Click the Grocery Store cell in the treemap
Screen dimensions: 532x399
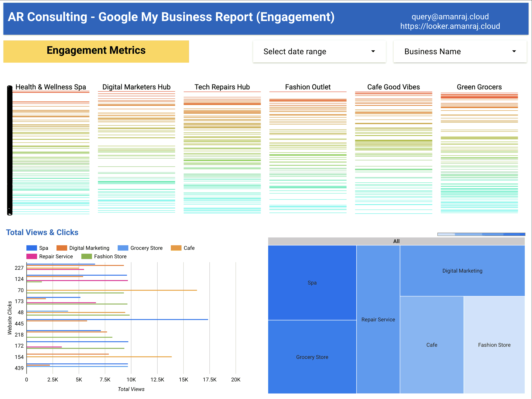click(x=312, y=357)
